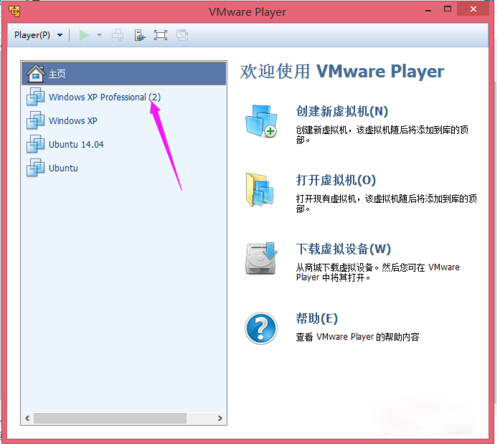Click the 从商城下载虚拟设备 description text

point(378,272)
